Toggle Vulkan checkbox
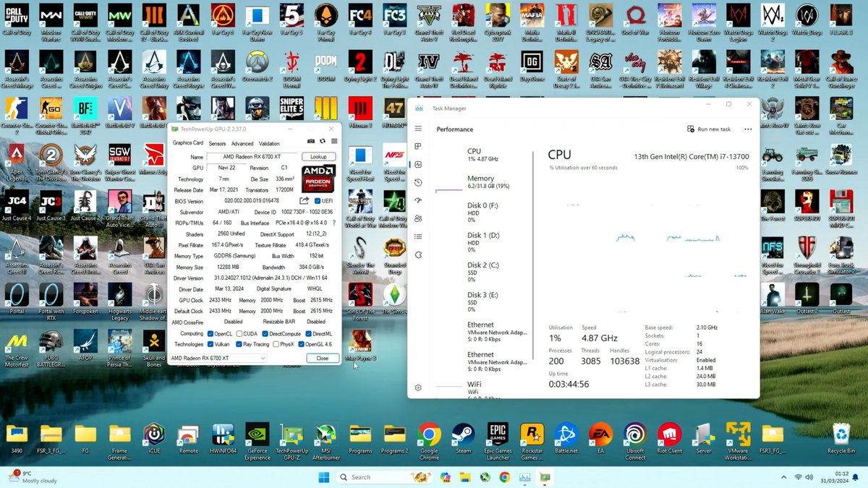This screenshot has width=868, height=488. [x=210, y=344]
